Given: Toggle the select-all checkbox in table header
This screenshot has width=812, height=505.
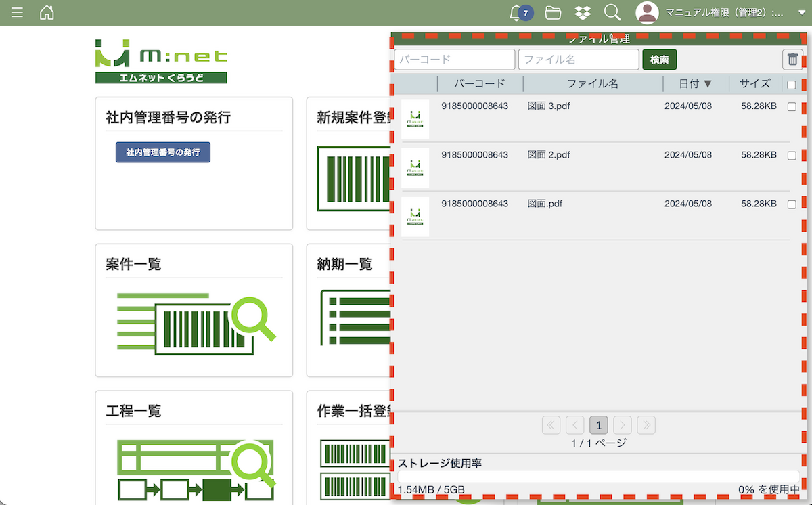Looking at the screenshot, I should tap(792, 85).
